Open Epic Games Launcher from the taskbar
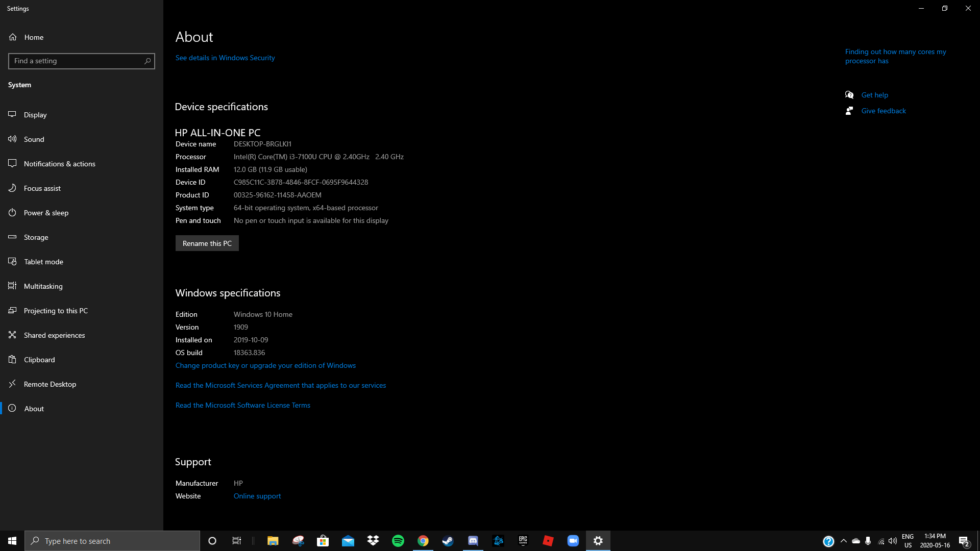 (523, 541)
